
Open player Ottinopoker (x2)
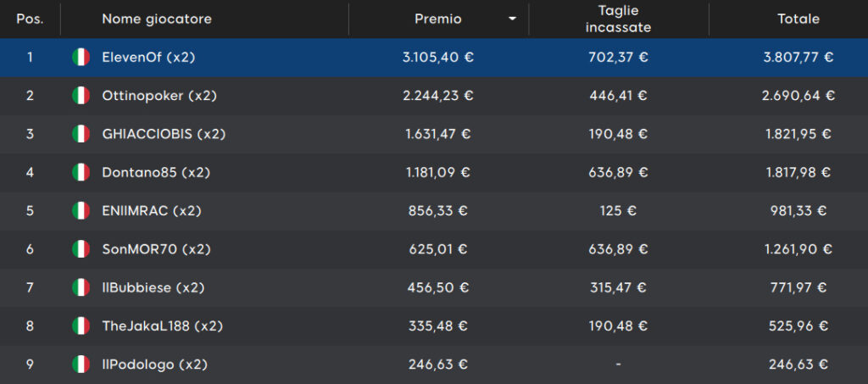pos(159,96)
